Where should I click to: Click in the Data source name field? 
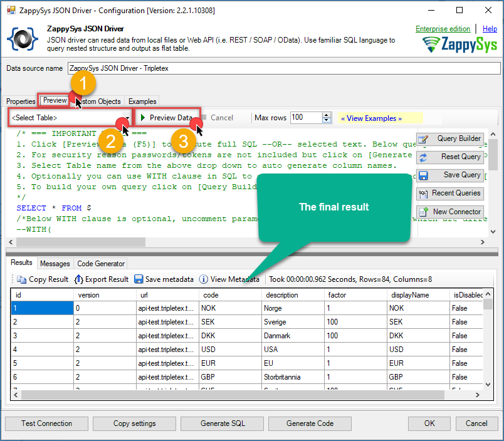pos(282,68)
